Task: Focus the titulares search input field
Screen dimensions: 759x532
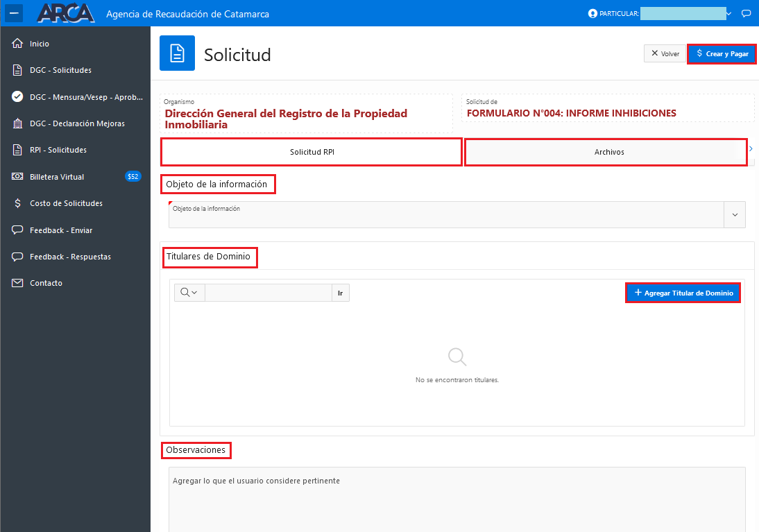Action: coord(268,293)
